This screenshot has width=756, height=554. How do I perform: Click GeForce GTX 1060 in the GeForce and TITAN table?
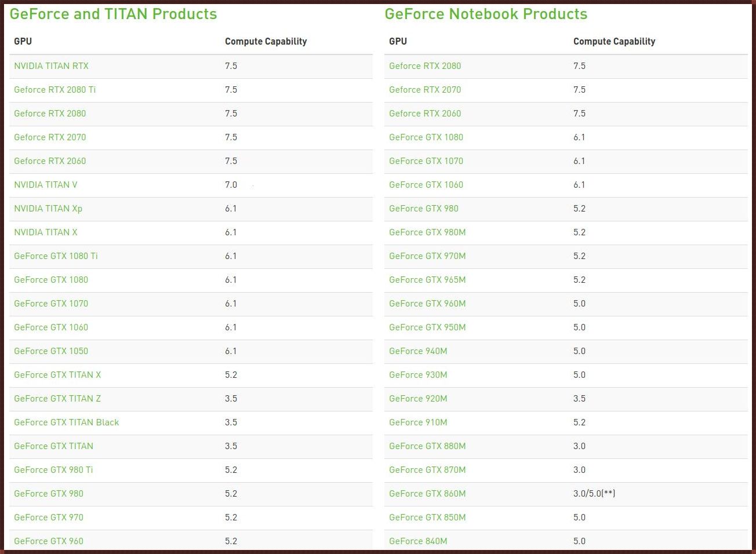pyautogui.click(x=51, y=327)
